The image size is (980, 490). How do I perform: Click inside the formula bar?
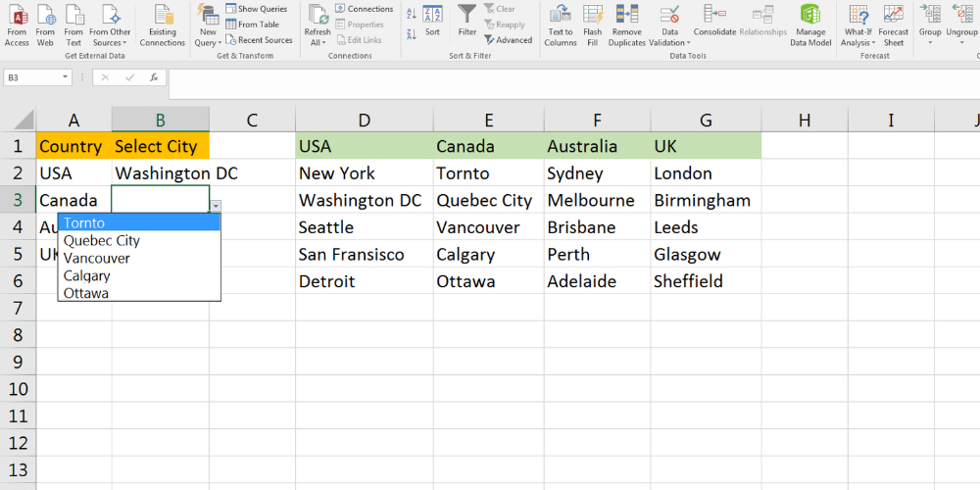[x=573, y=83]
